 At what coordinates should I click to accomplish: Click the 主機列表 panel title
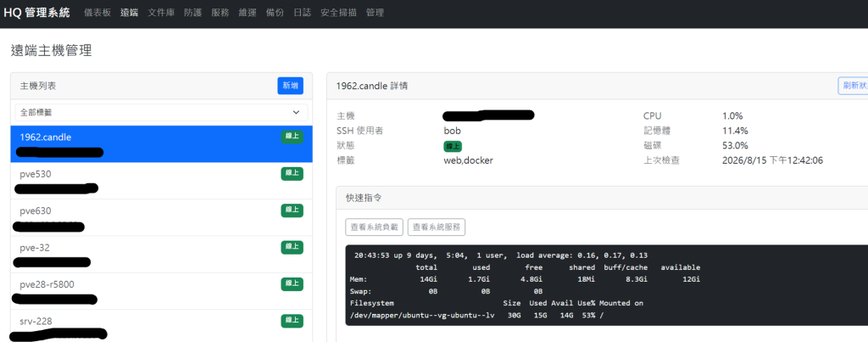(x=37, y=86)
